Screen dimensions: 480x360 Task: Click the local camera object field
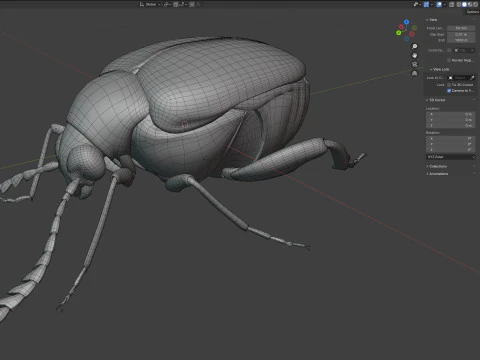point(464,50)
